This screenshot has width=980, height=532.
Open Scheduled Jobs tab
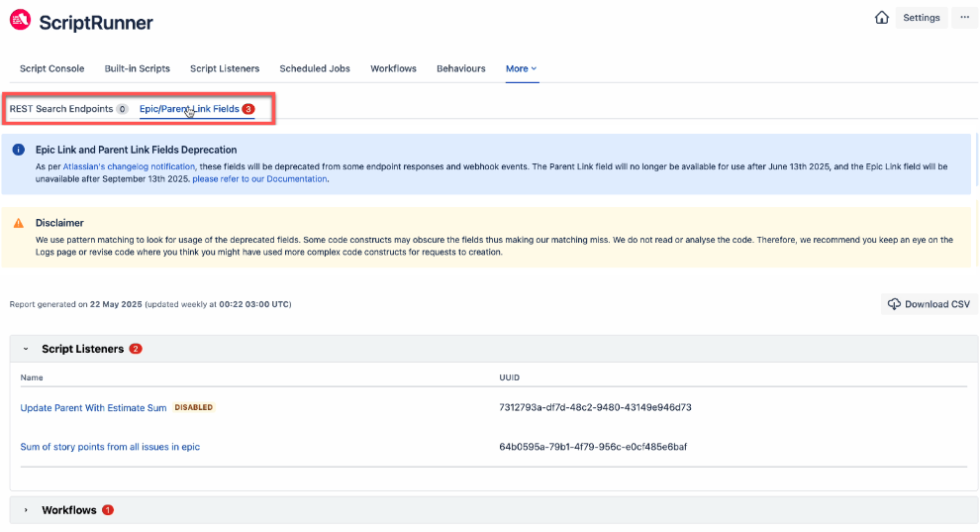(315, 68)
